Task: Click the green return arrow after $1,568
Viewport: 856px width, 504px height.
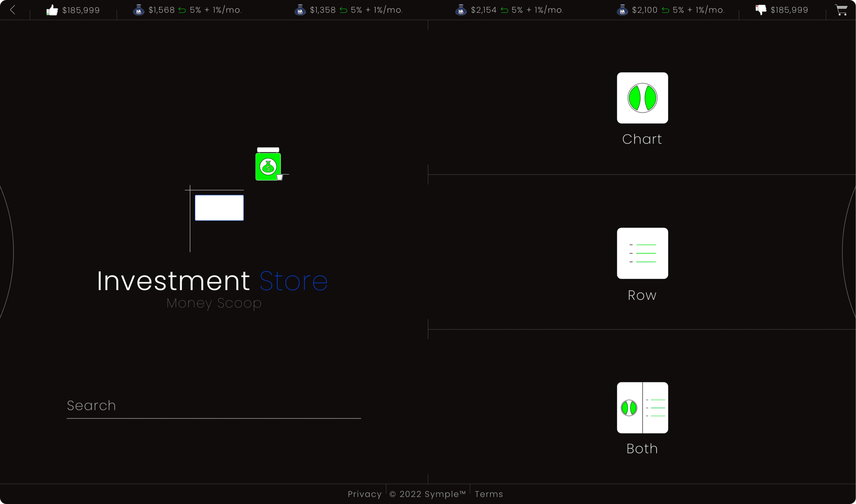Action: [182, 10]
